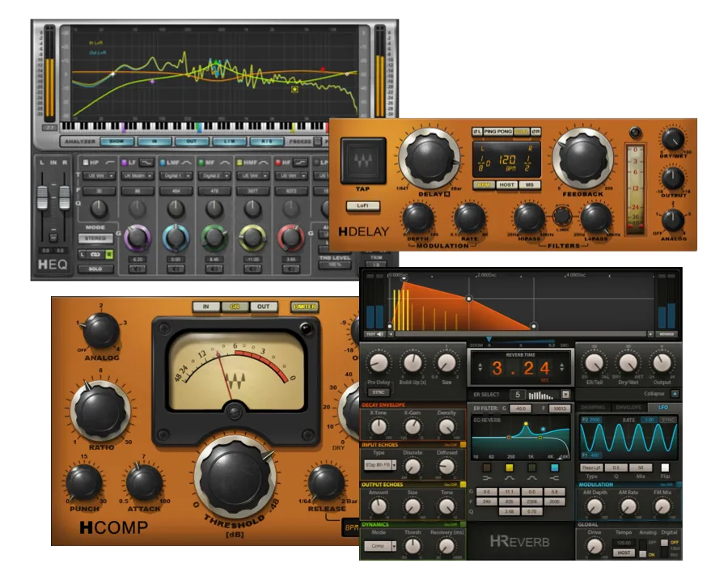
Task: Click the purple LF gain knob in H-EQ
Action: (x=137, y=238)
